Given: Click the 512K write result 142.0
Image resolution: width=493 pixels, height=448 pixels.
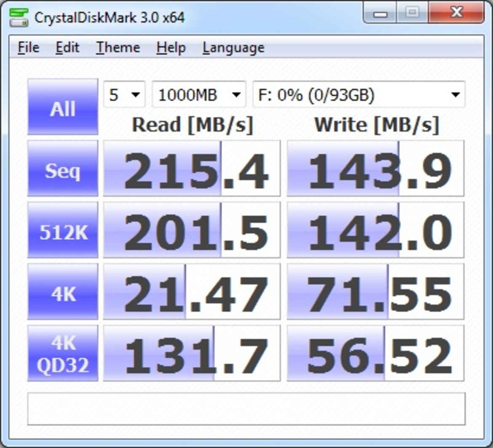Looking at the screenshot, I should [375, 230].
